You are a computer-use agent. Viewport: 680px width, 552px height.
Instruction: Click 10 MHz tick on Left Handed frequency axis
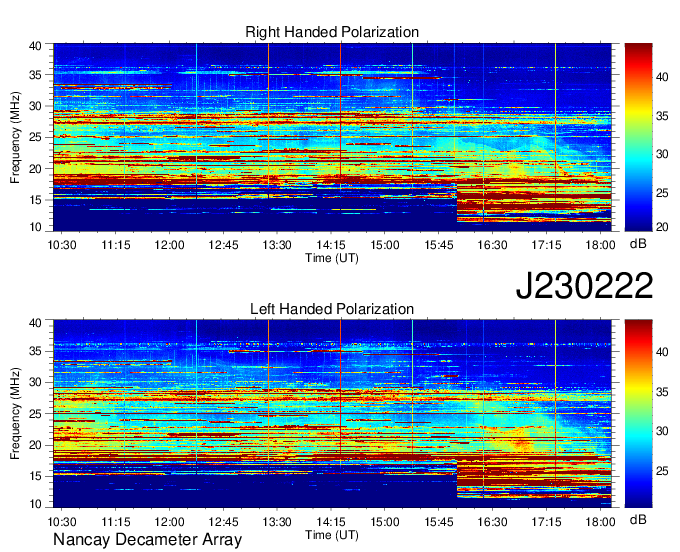pos(35,503)
